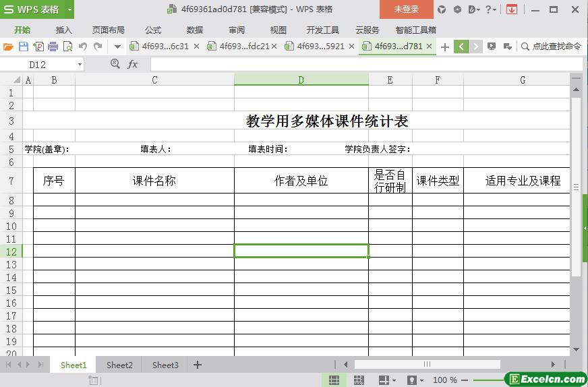
Task: Open the WPS 表格 application menu dropdown arrow
Action: [x=69, y=9]
